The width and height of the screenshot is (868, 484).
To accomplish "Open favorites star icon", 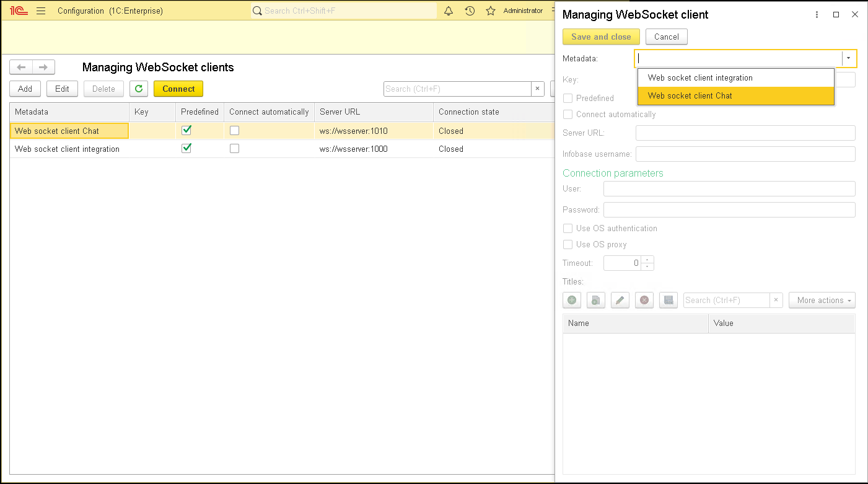I will [491, 11].
